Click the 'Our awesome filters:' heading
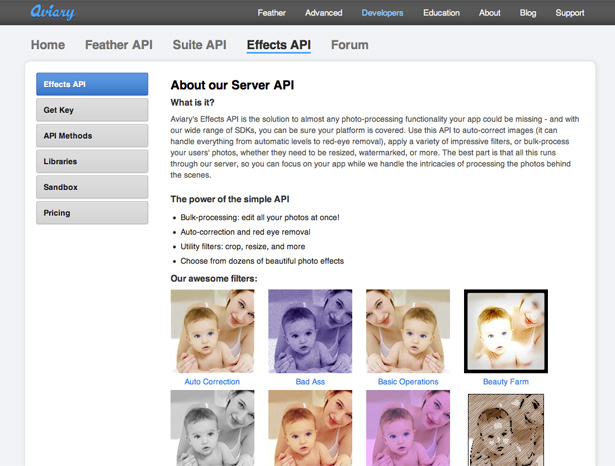The width and height of the screenshot is (615, 466). click(x=214, y=279)
